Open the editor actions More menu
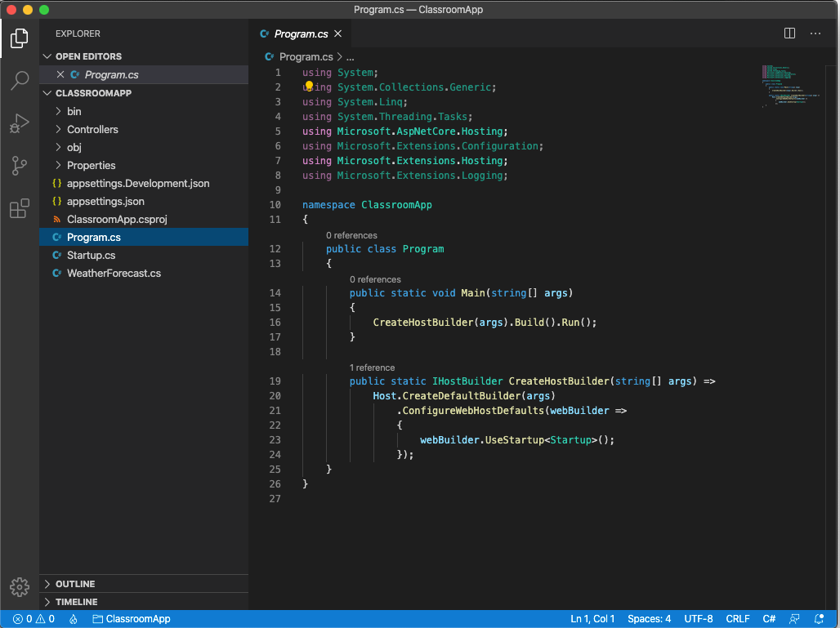This screenshot has width=840, height=628. tap(815, 33)
